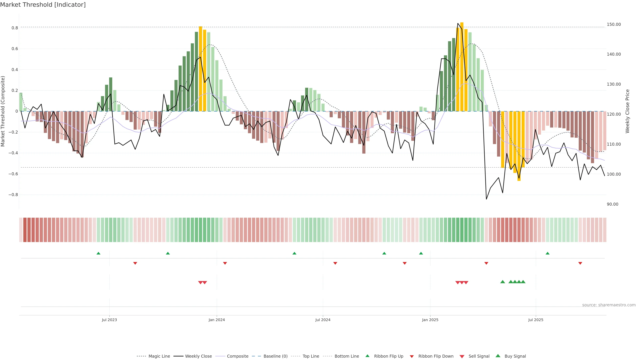Click the Ribbon Flip Up marker after Jul 2025
The height and width of the screenshot is (362, 644).
tap(548, 253)
